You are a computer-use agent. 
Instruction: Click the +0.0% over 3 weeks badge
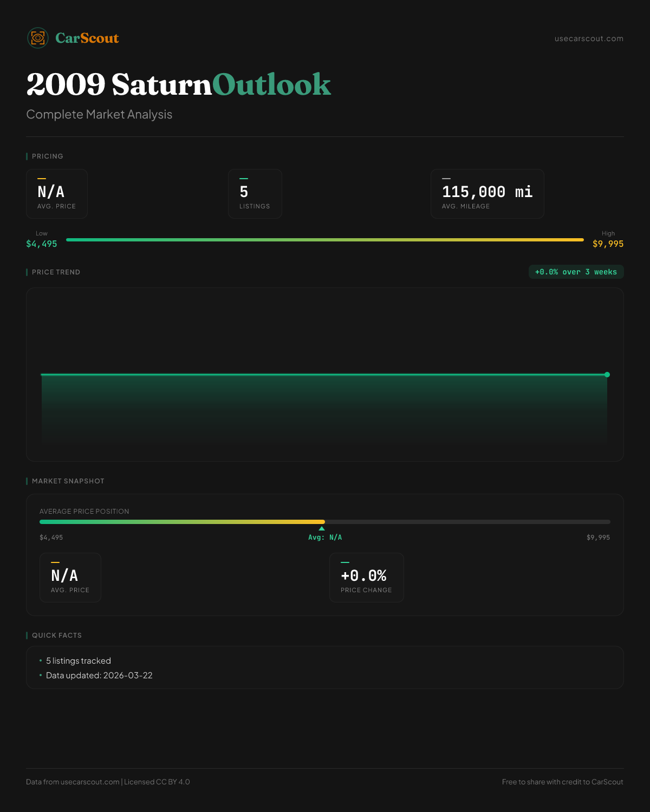[x=576, y=272]
